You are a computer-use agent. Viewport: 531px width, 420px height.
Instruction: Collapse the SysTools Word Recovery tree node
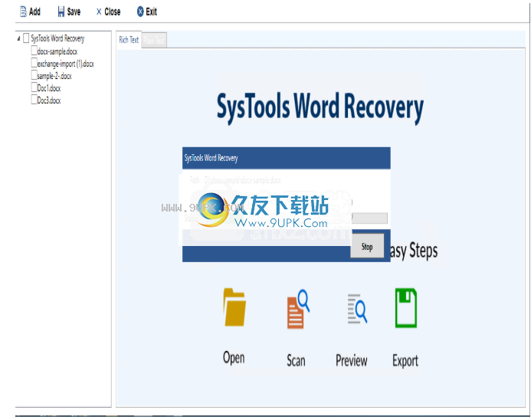(18, 38)
